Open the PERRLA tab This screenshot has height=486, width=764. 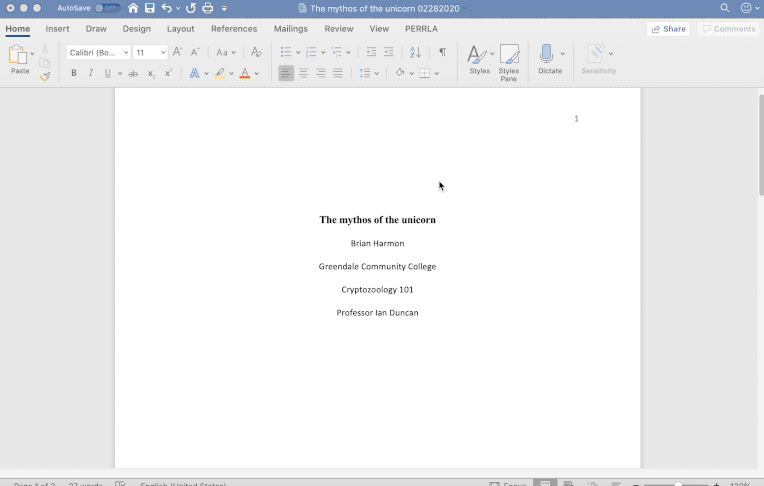pyautogui.click(x=421, y=29)
